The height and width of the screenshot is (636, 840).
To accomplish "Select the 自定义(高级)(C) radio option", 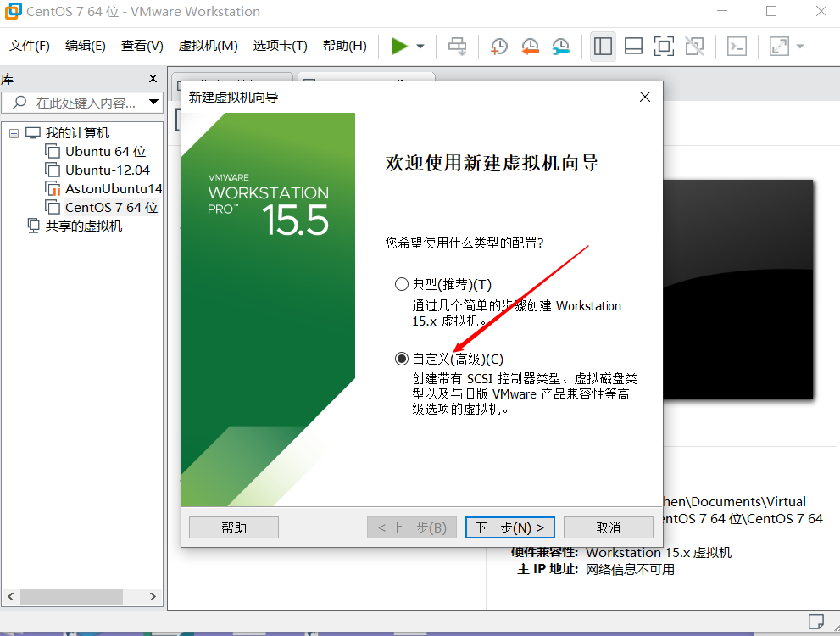I will click(x=401, y=359).
